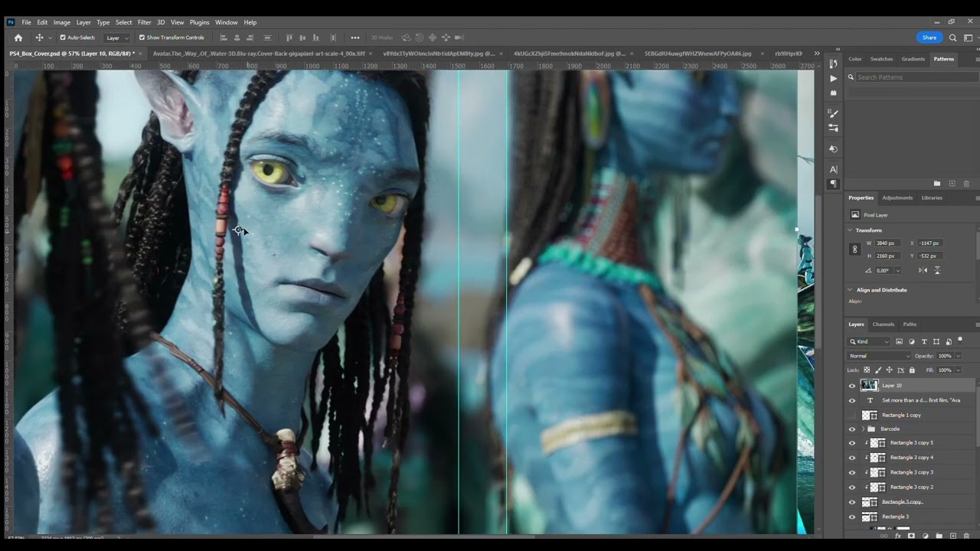Switch to the Adjustments tab
Screen dimensions: 980x551
(x=897, y=198)
